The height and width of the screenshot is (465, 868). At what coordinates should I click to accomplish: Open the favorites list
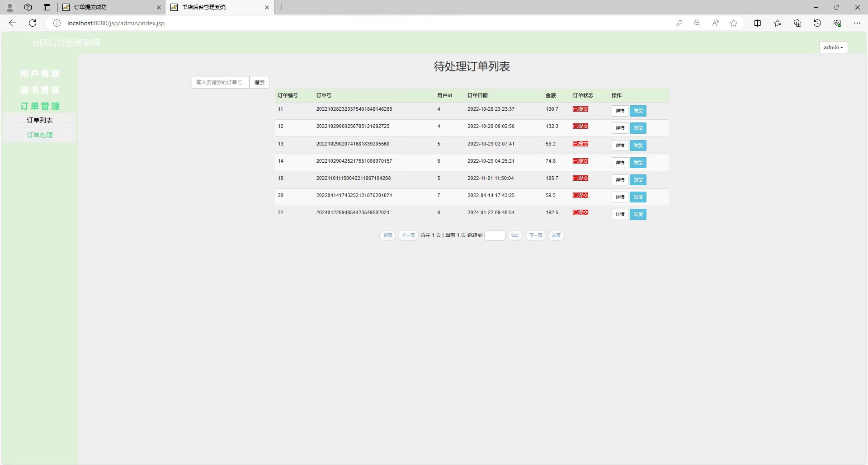point(778,23)
